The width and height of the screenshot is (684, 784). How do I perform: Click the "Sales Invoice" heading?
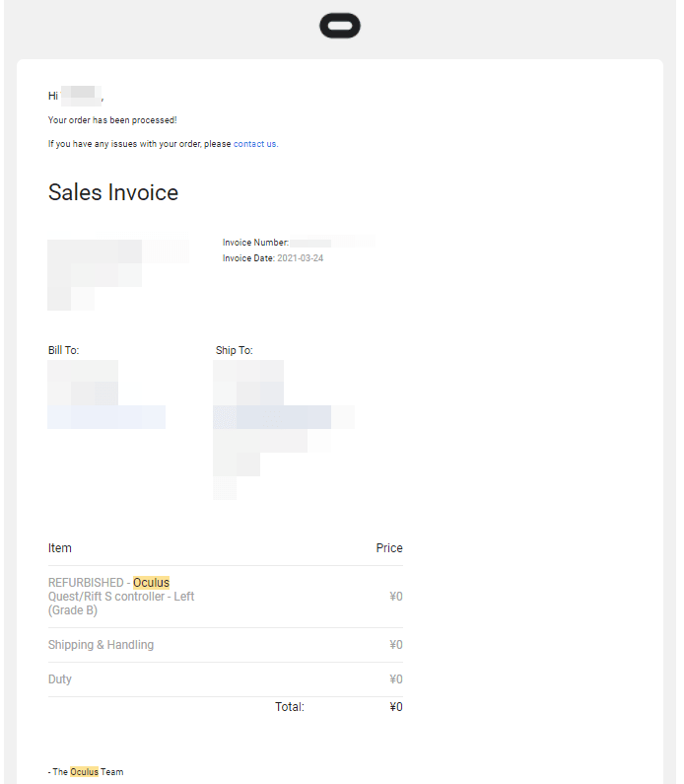(x=113, y=192)
